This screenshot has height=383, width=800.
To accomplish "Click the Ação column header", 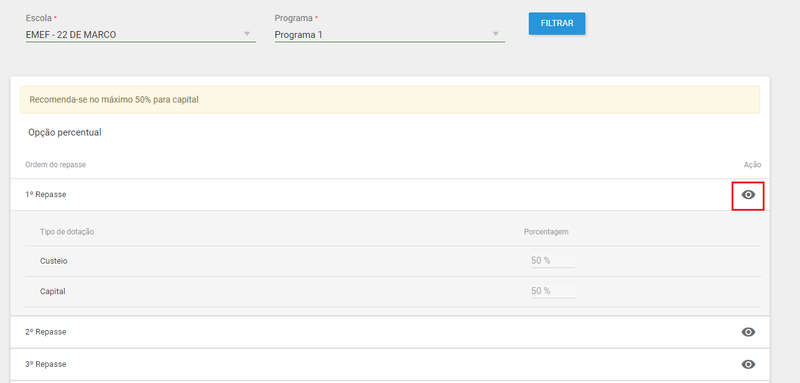I will (x=752, y=165).
